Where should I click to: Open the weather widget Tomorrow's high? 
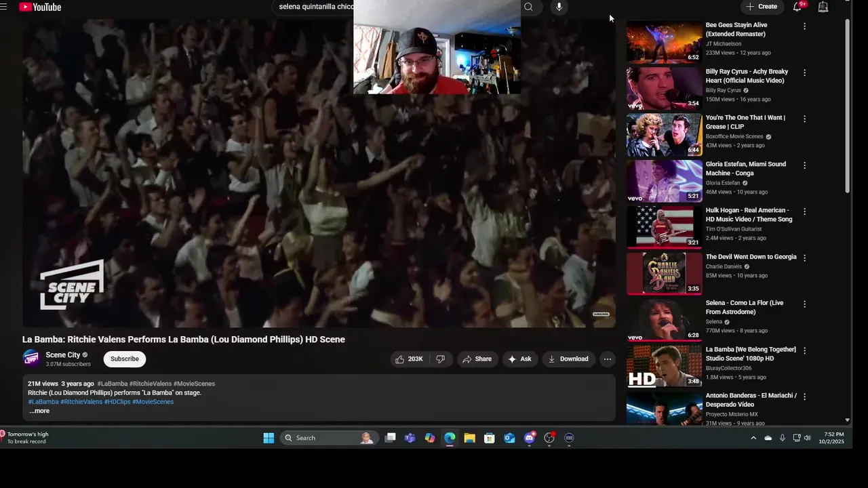point(25,438)
